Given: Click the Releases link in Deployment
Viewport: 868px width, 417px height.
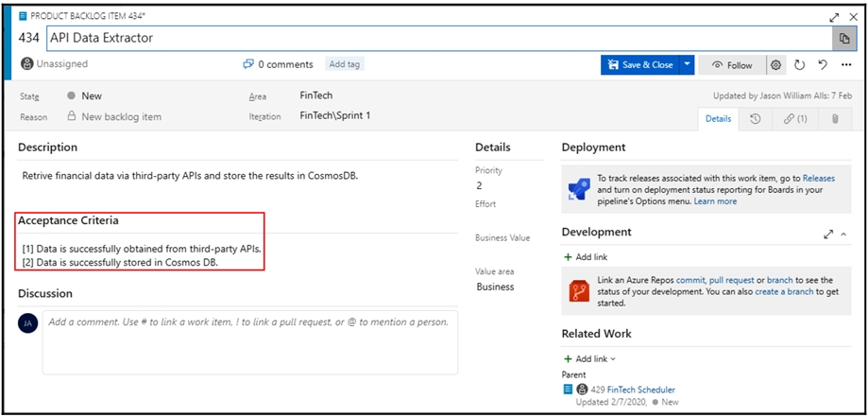Looking at the screenshot, I should 818,178.
